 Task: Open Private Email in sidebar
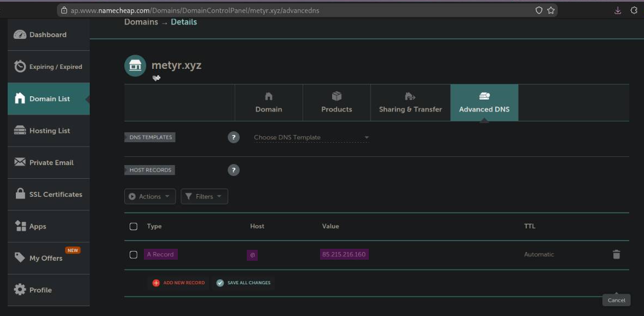coord(49,162)
